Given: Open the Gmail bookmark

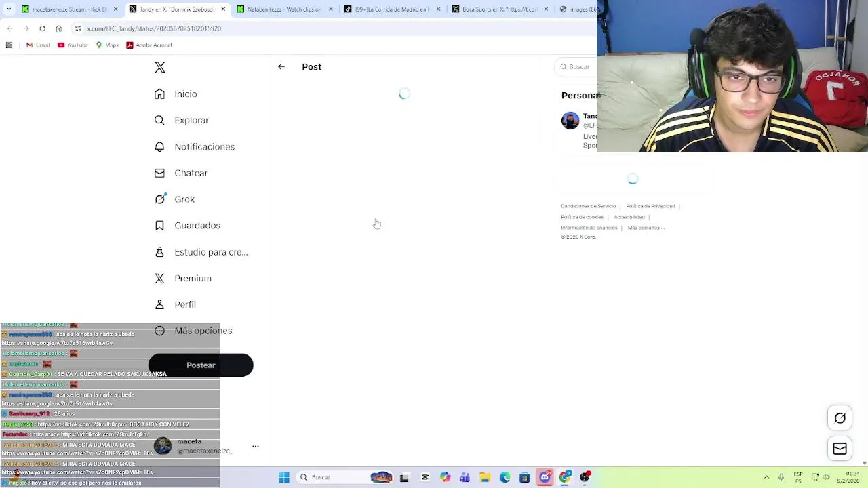Looking at the screenshot, I should coord(38,45).
